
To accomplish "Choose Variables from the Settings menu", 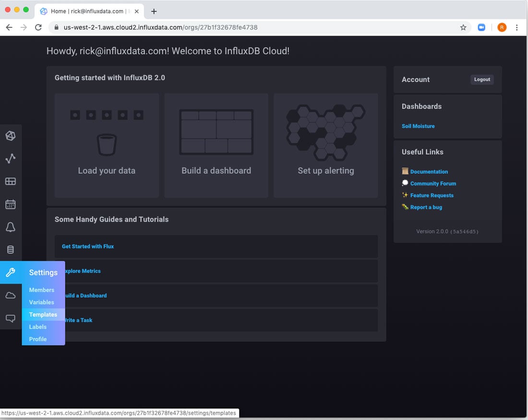I will [41, 302].
